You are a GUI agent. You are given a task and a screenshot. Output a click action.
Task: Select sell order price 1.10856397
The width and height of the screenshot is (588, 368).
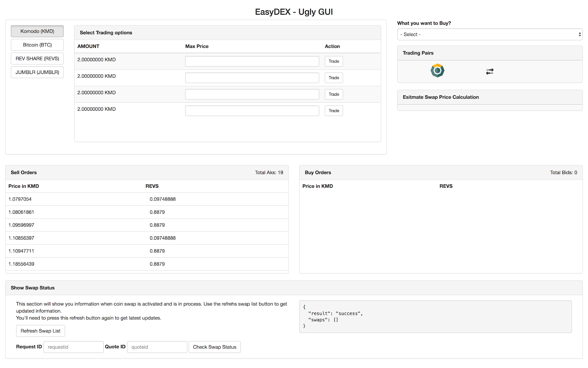21,238
